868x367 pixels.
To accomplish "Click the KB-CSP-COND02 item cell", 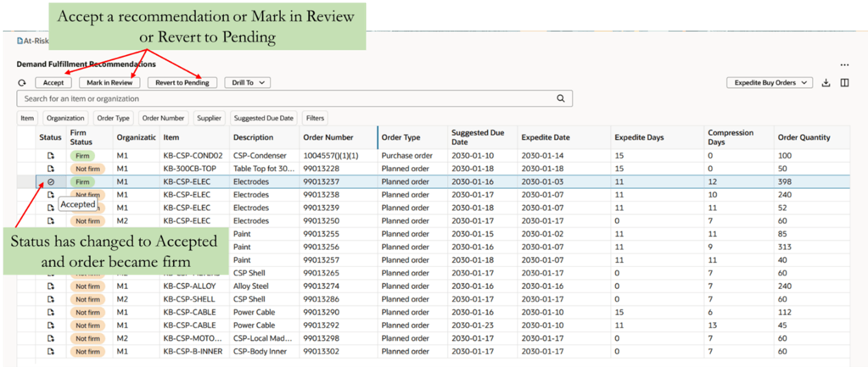I will pyautogui.click(x=193, y=156).
